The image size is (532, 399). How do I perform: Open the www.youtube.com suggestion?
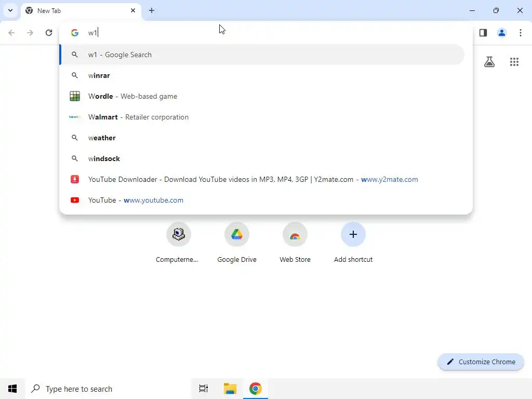pyautogui.click(x=262, y=200)
